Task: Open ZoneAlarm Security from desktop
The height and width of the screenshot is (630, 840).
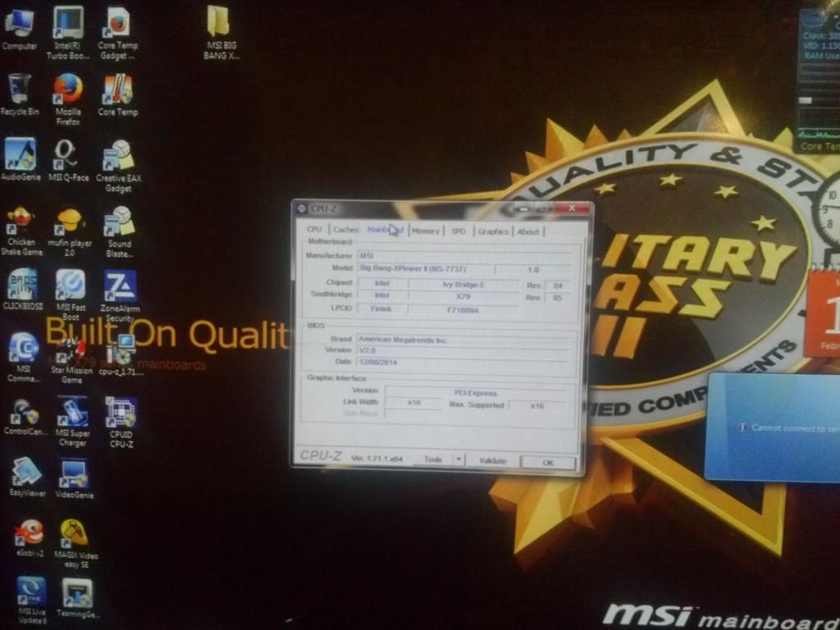Action: click(x=120, y=296)
